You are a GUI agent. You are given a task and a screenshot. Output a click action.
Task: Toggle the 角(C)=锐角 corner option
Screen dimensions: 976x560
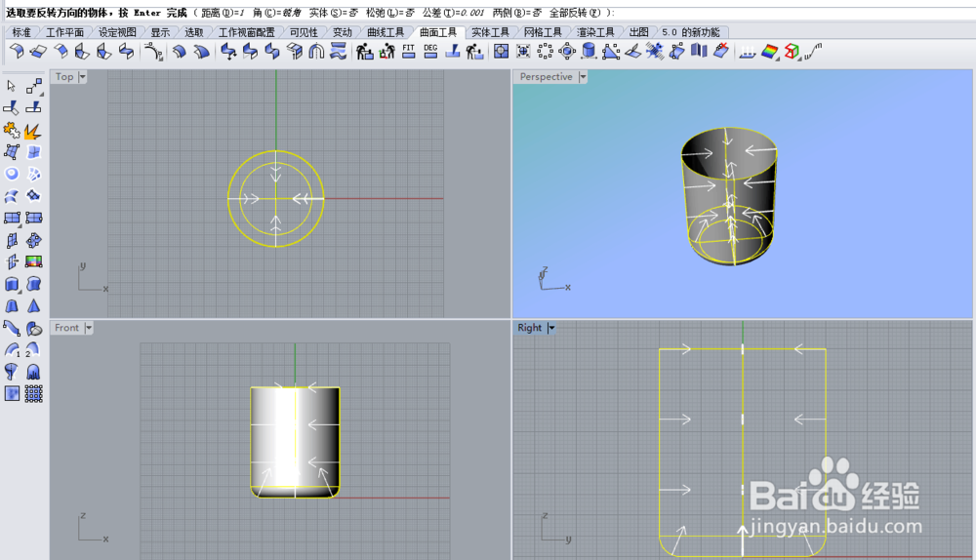coord(277,13)
